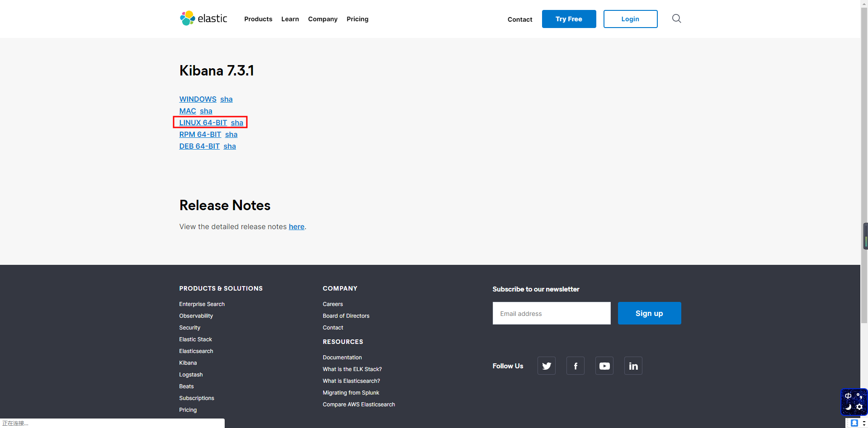Open Kibana footer link
This screenshot has width=868, height=428.
[188, 363]
